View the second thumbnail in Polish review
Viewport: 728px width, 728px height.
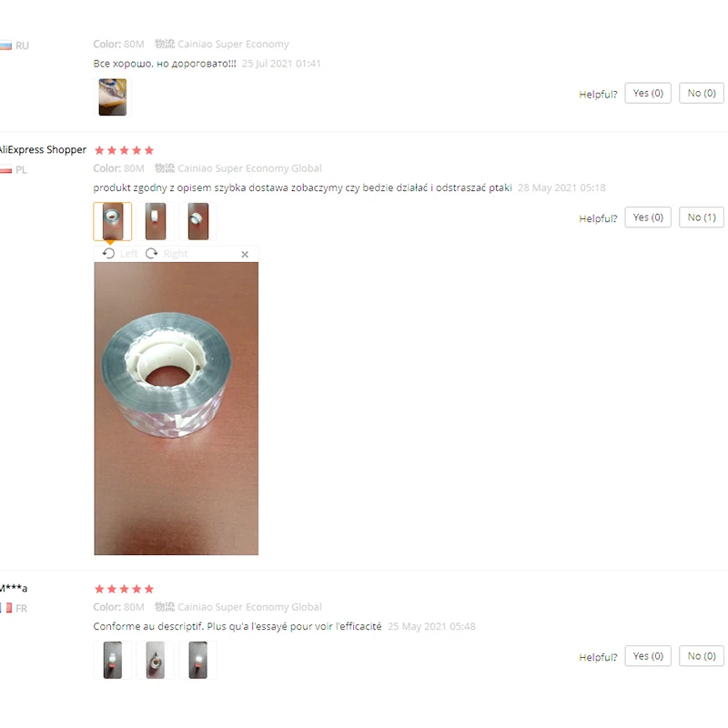point(155,221)
